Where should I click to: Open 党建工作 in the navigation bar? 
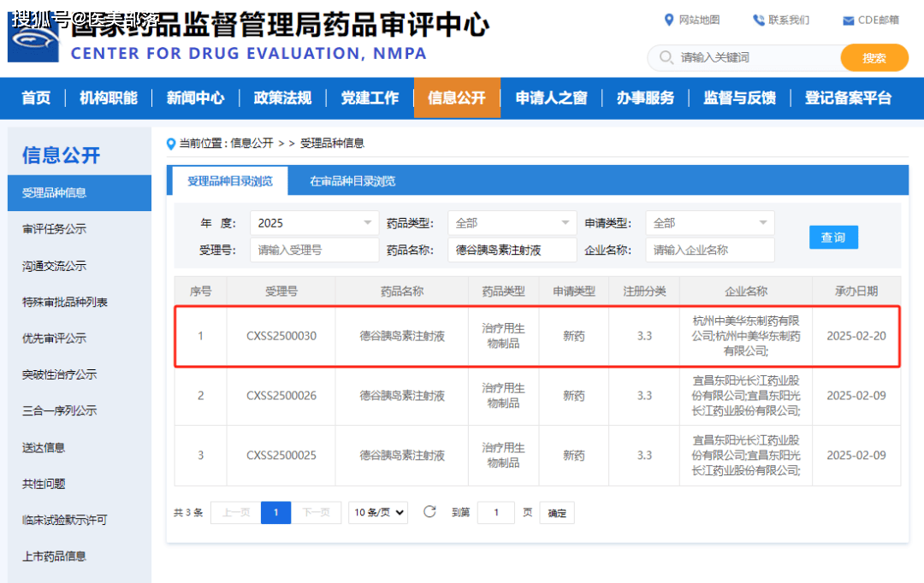(x=370, y=97)
